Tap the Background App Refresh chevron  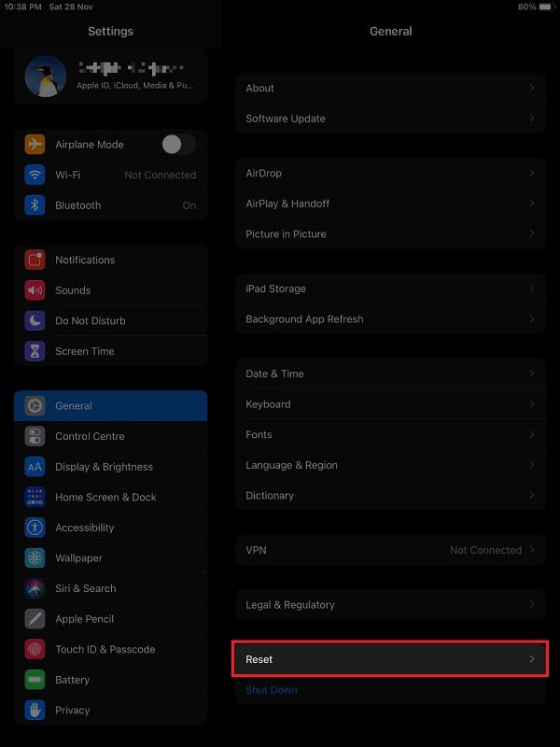(x=532, y=319)
